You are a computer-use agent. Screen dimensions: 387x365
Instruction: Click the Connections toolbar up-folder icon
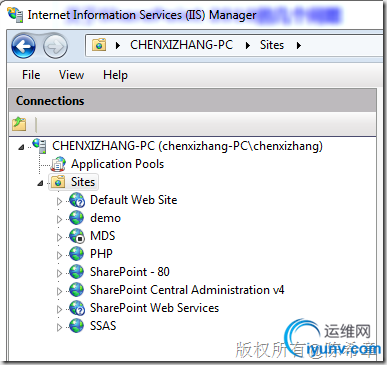19,124
